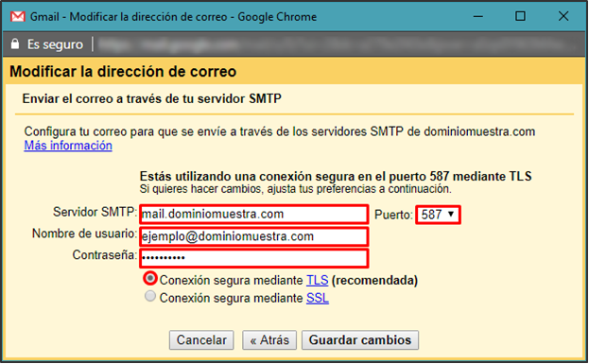Go back with the « Atrás button
Screen dimensions: 589x364
[269, 340]
